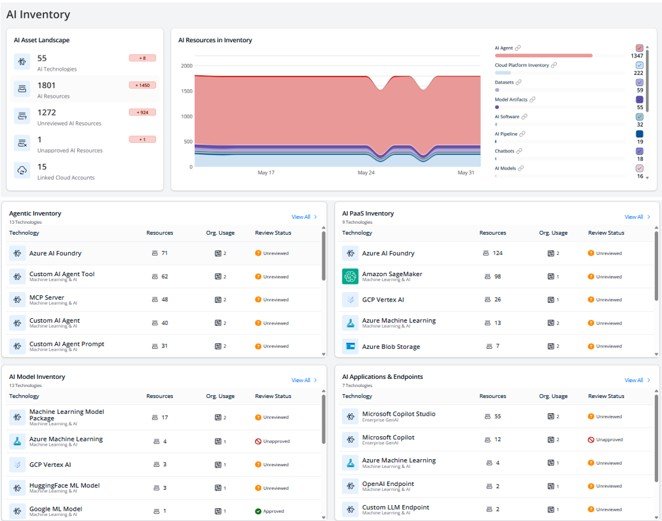
Task: Click the Microsoft Copilot Studio icon
Action: (x=350, y=416)
